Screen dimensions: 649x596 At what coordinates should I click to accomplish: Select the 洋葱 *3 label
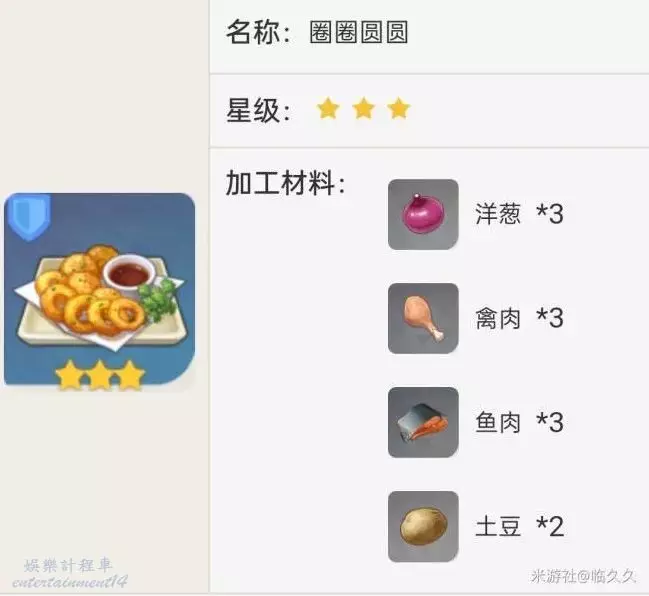[519, 214]
